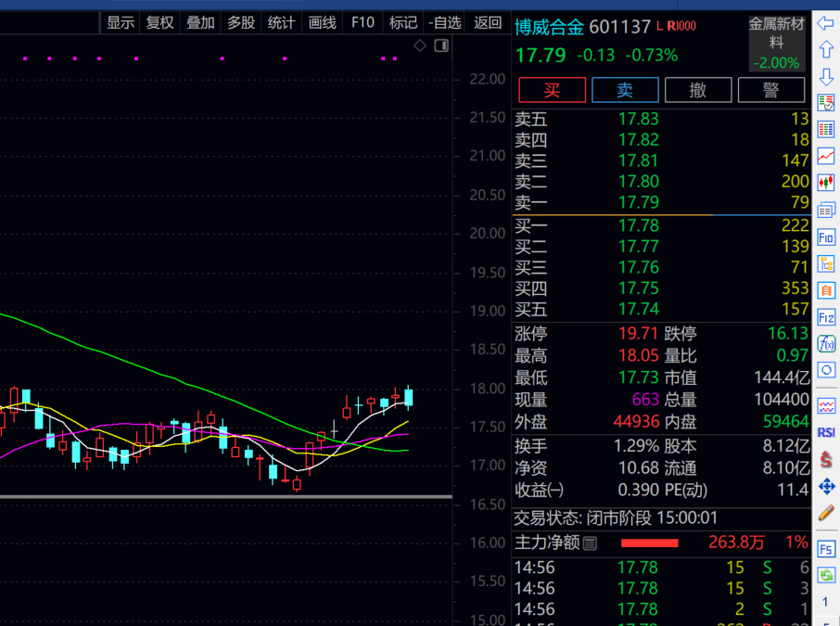Click the last cyan candlestick on the chart
Image resolution: width=840 pixels, height=626 pixels.
pyautogui.click(x=409, y=398)
